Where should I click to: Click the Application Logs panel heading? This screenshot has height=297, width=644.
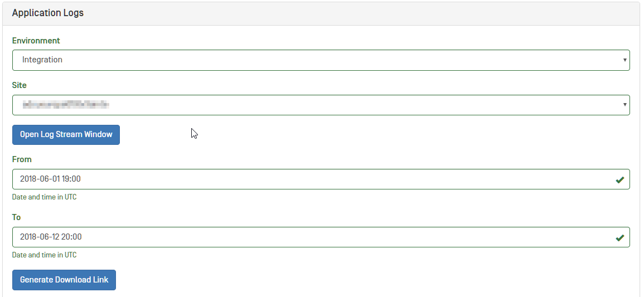click(48, 13)
